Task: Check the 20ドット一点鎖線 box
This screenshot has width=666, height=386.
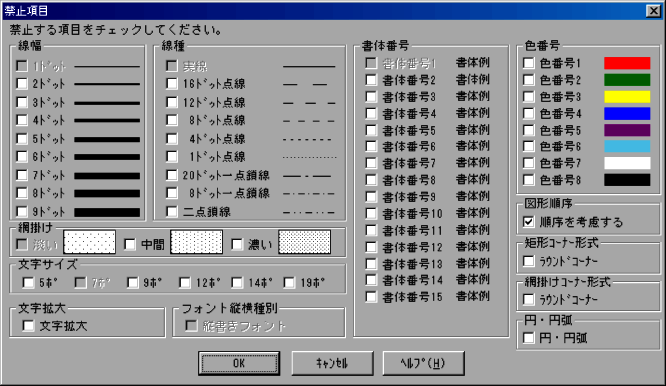Action: (172, 175)
